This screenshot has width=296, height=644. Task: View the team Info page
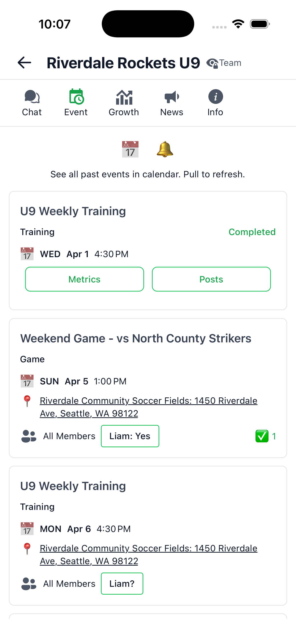tap(215, 102)
